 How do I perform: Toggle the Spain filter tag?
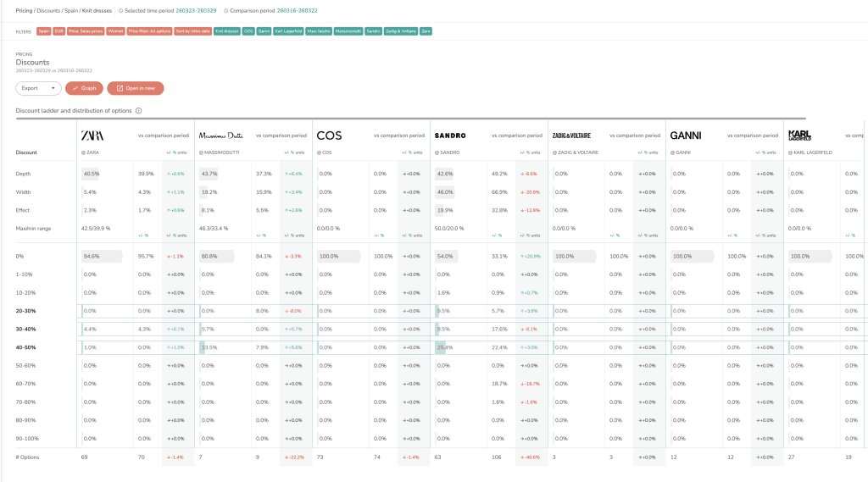[x=44, y=30]
